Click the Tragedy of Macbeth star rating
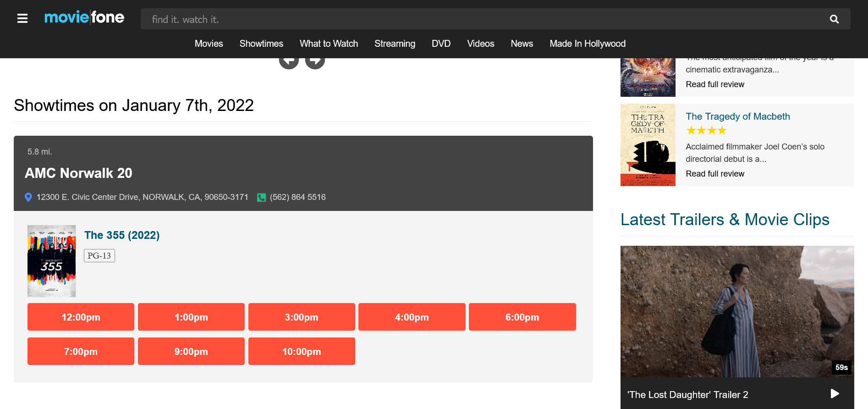The height and width of the screenshot is (409, 868). [706, 131]
